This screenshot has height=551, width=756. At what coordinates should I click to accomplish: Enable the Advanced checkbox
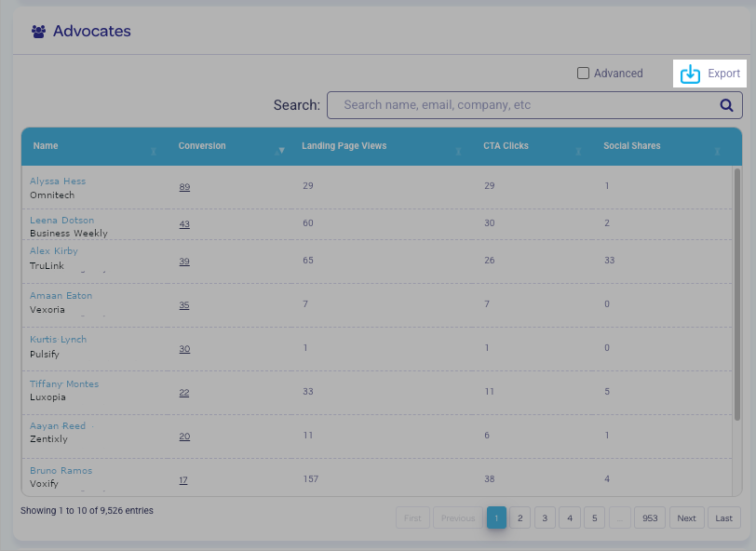click(583, 74)
